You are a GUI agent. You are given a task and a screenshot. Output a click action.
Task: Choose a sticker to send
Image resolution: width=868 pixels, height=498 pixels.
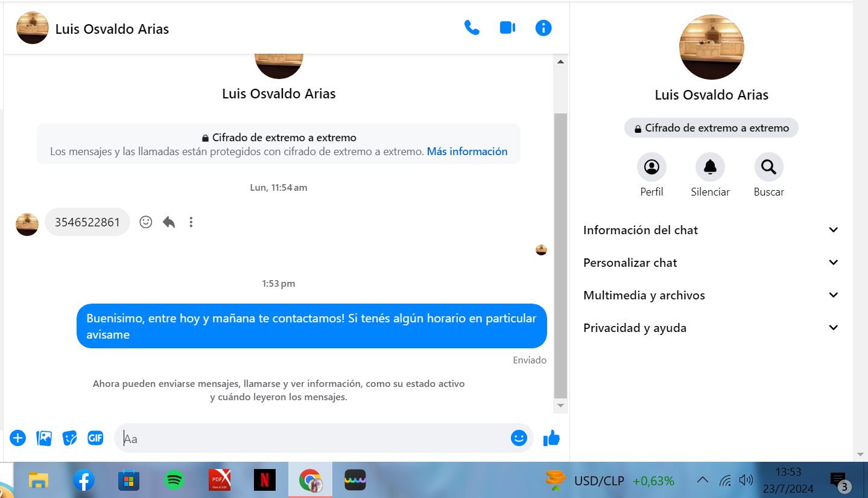(70, 438)
